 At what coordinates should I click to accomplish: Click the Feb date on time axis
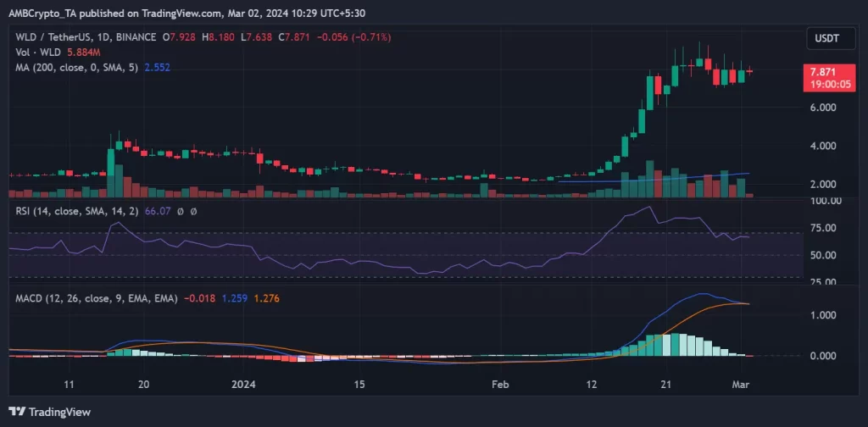pos(501,384)
